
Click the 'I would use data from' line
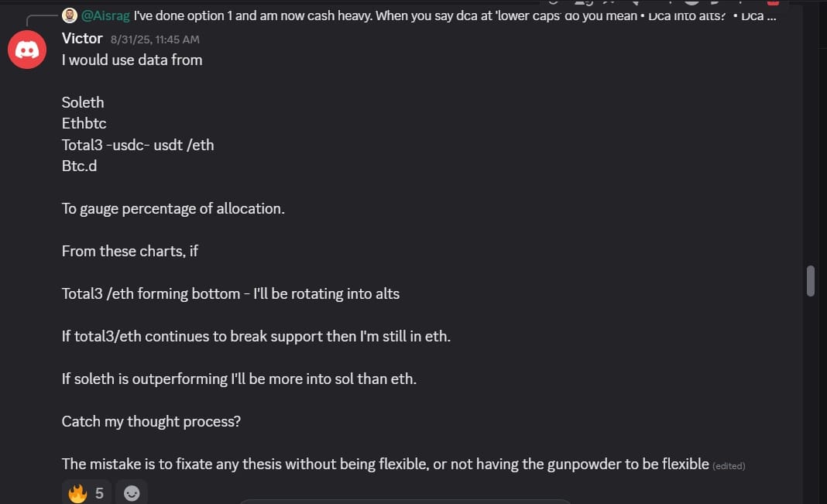coord(132,60)
